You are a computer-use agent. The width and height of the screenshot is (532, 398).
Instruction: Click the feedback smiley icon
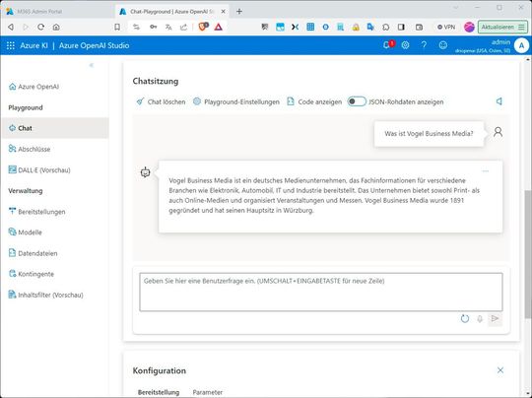[442, 45]
